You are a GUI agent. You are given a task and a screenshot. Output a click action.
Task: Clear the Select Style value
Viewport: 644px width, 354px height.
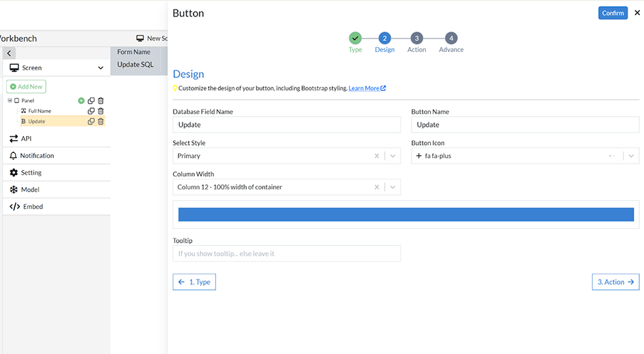tap(377, 156)
